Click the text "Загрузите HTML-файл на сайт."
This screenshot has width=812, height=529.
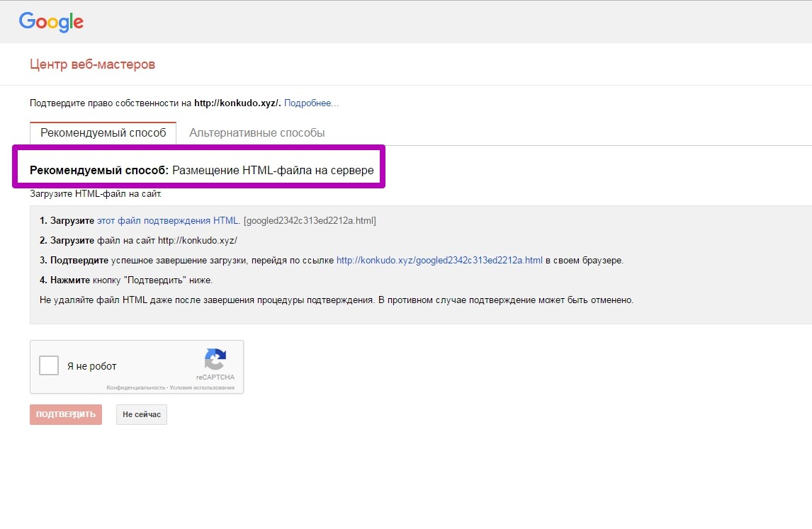tap(96, 194)
